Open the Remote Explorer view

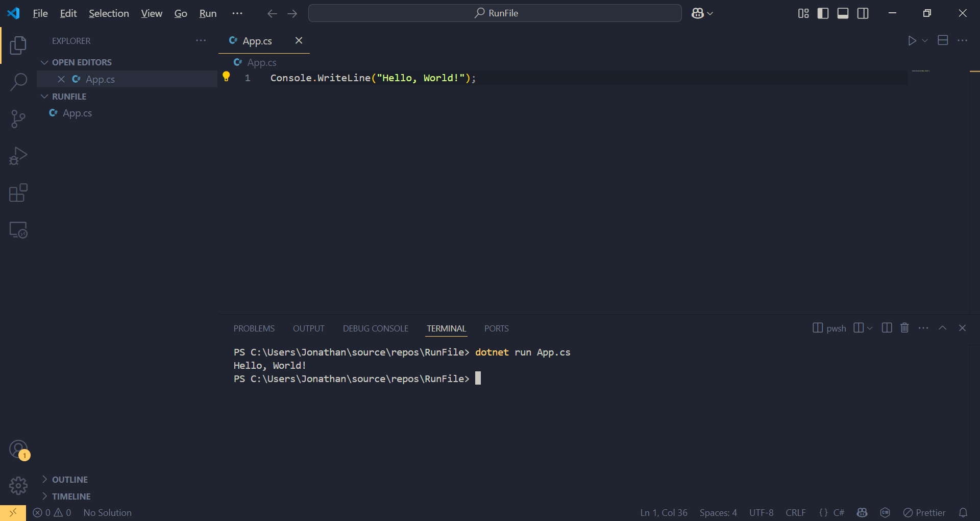(18, 230)
